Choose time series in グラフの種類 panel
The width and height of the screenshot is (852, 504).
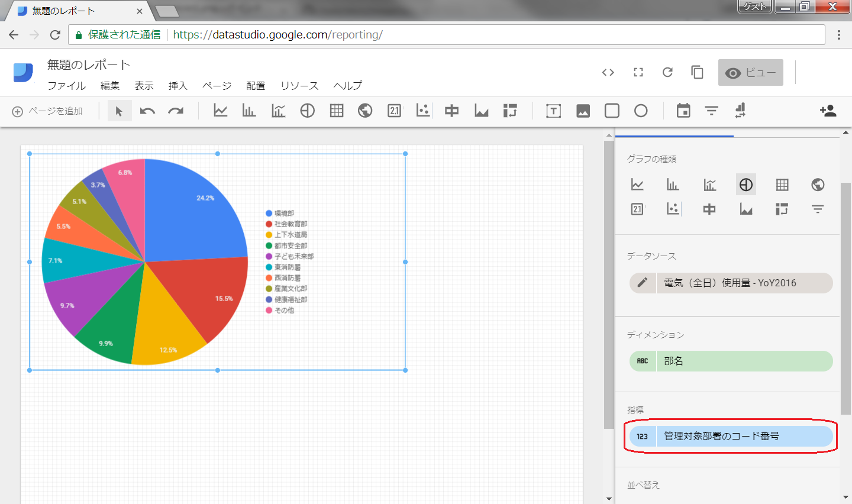tap(637, 185)
